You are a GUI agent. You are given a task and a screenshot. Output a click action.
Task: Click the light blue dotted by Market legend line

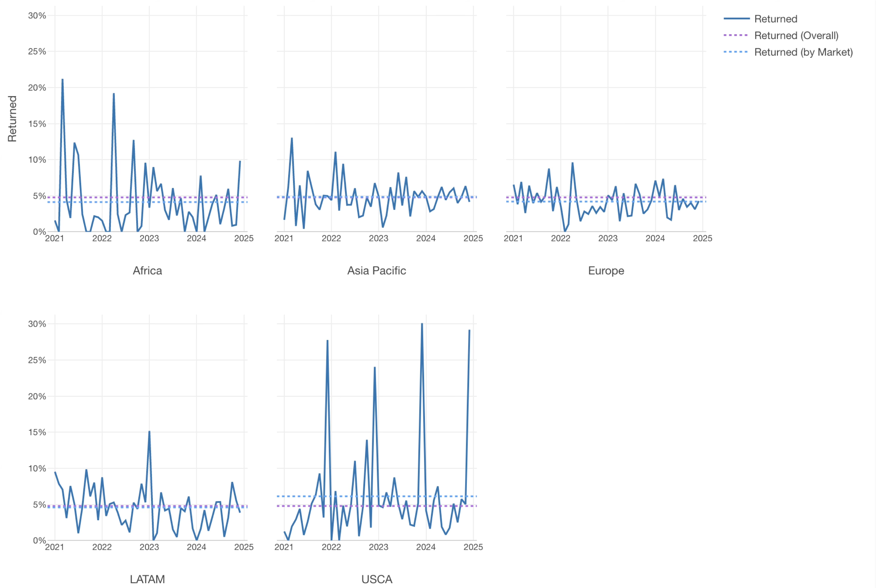[736, 52]
